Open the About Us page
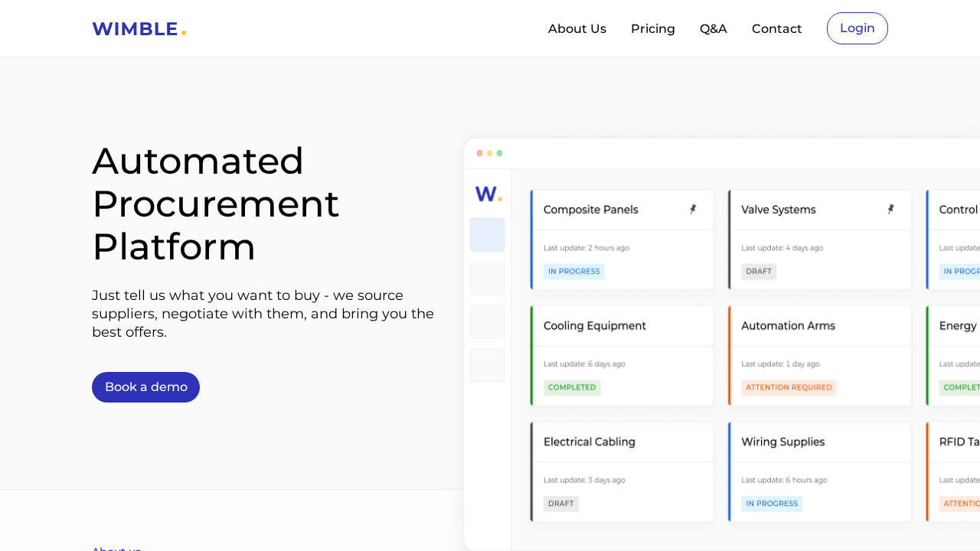980x551 pixels. pyautogui.click(x=577, y=29)
